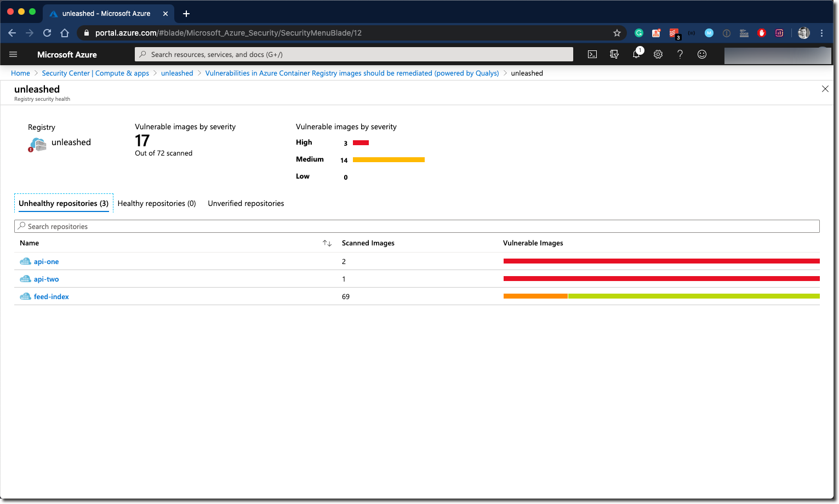Image resolution: width=839 pixels, height=504 pixels.
Task: Open Azure Cloud Shell from the top bar
Action: (592, 54)
